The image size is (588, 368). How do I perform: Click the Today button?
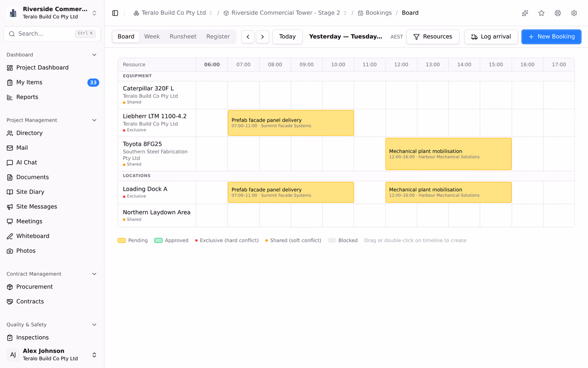point(287,37)
